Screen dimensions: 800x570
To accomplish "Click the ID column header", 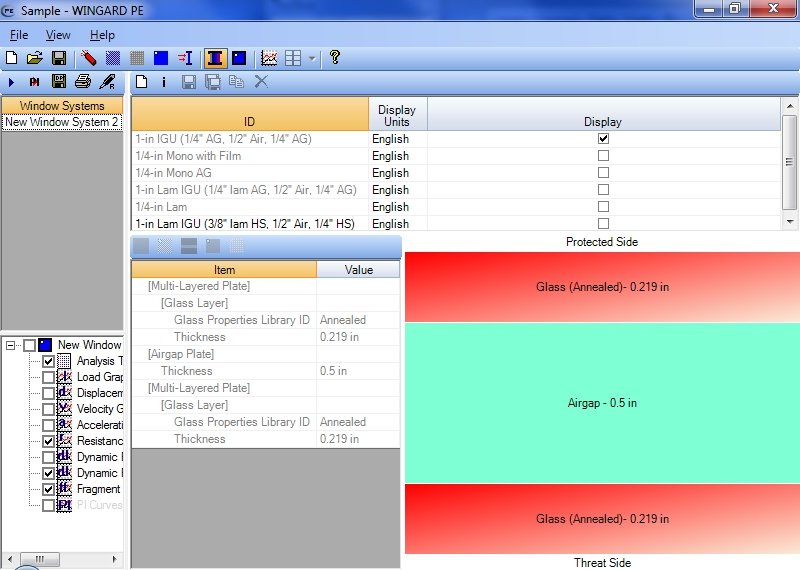I will point(249,122).
